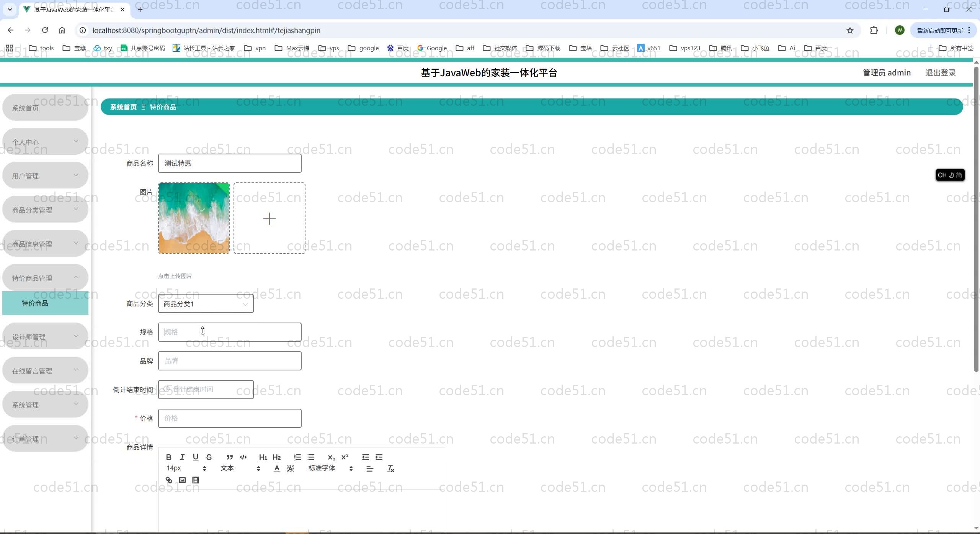Toggle strikethrough text formatting

coord(209,457)
